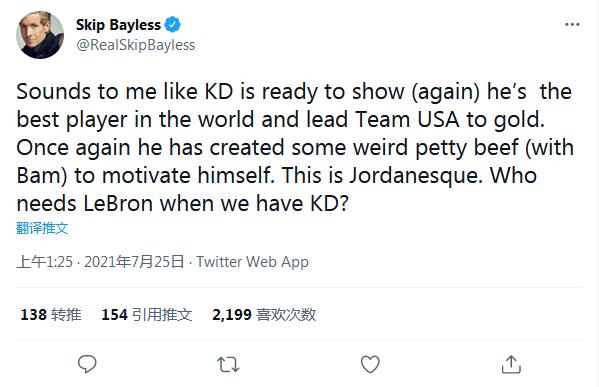599x387 pixels.
Task: Open the 上午1:25 · 2021年7月25日 timestamp
Action: pyautogui.click(x=100, y=262)
